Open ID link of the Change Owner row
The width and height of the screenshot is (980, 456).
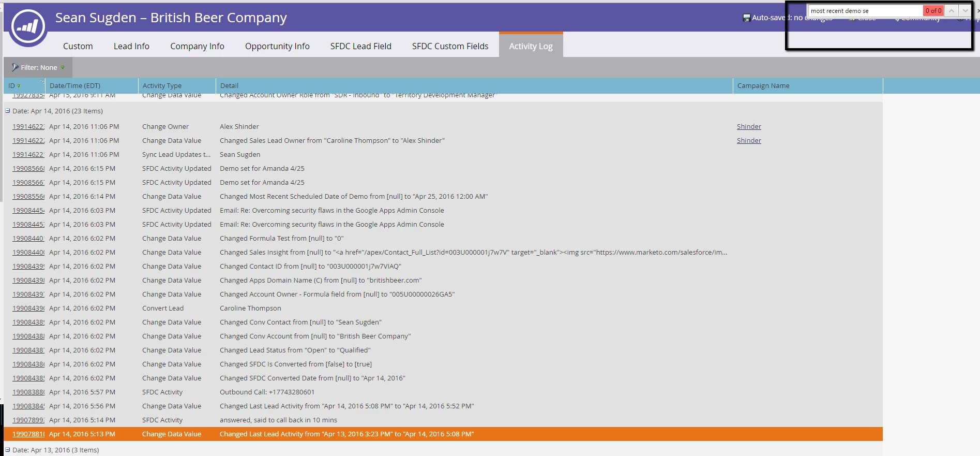28,126
